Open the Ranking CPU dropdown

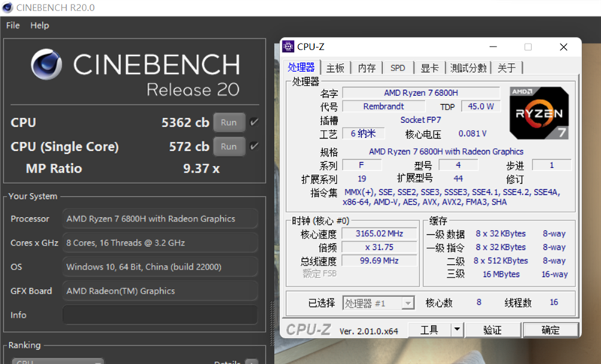(x=58, y=361)
